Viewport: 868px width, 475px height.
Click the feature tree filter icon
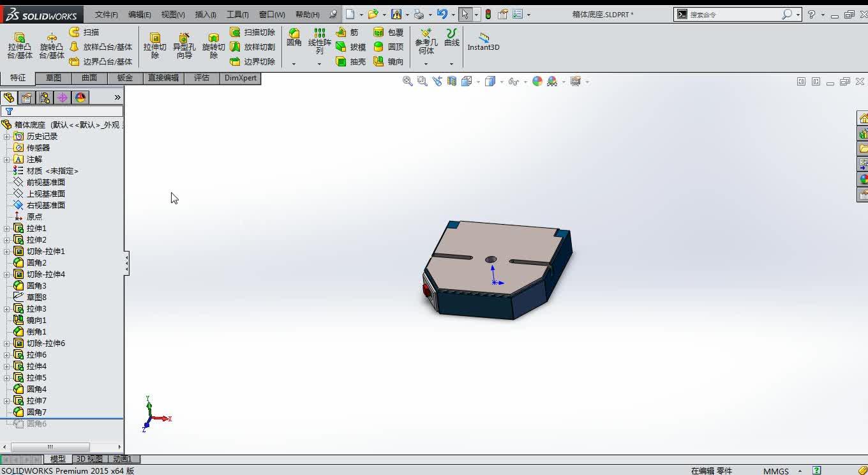click(x=9, y=111)
